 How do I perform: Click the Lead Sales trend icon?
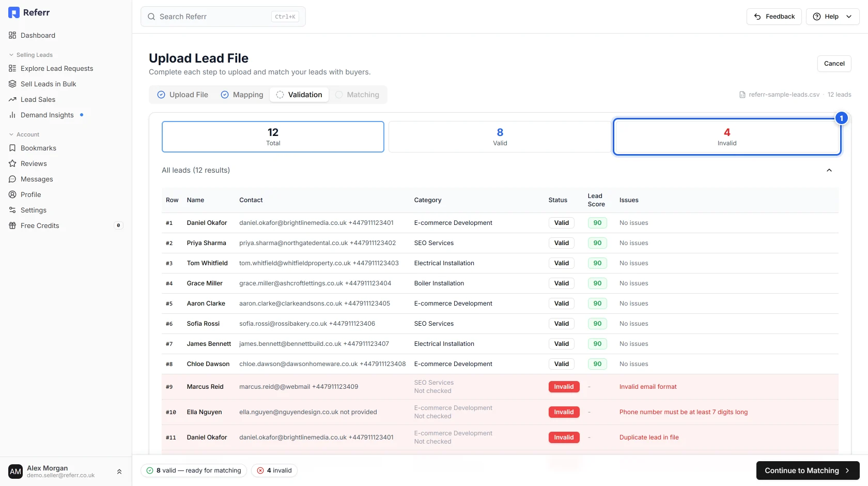point(12,99)
